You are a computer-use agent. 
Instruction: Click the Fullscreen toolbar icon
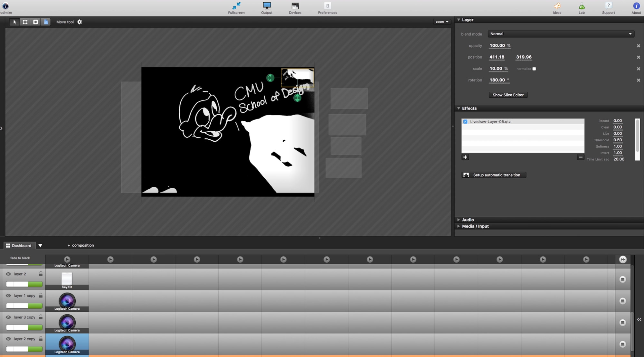236,8
